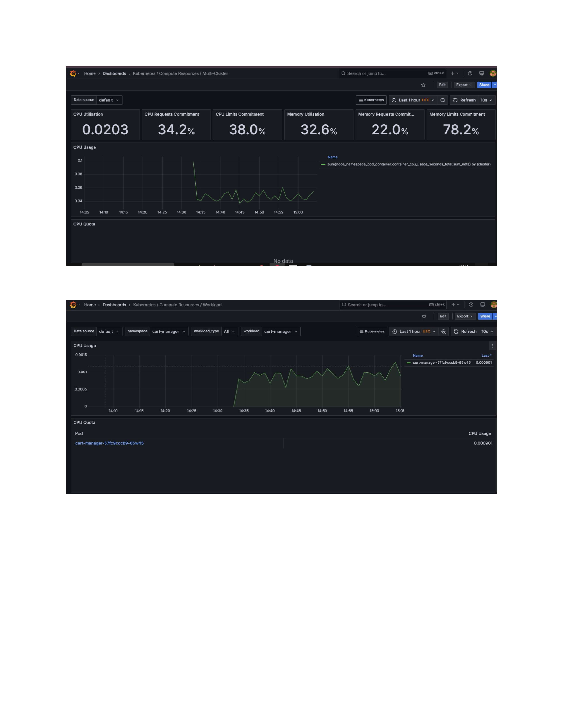Open the news monitor icon in Multi-Cluster dashboard
The image size is (563, 728).
(x=482, y=73)
